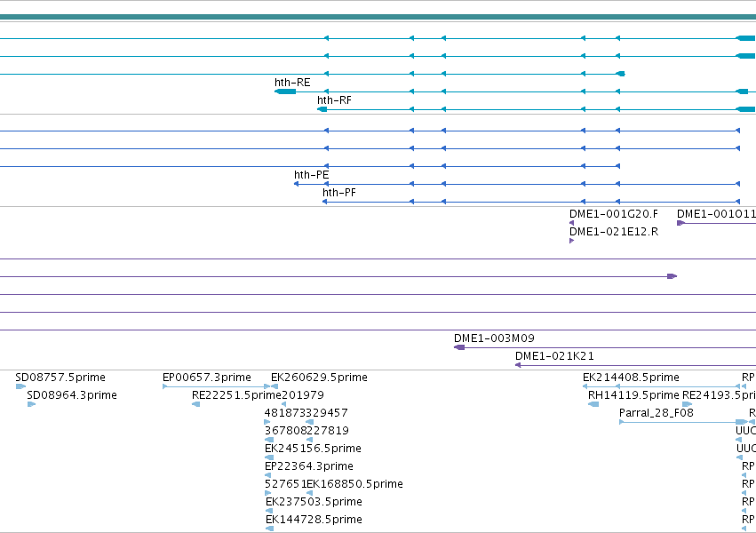Select the EK245156.5prime EST label
This screenshot has height=533, width=756.
[x=313, y=449]
